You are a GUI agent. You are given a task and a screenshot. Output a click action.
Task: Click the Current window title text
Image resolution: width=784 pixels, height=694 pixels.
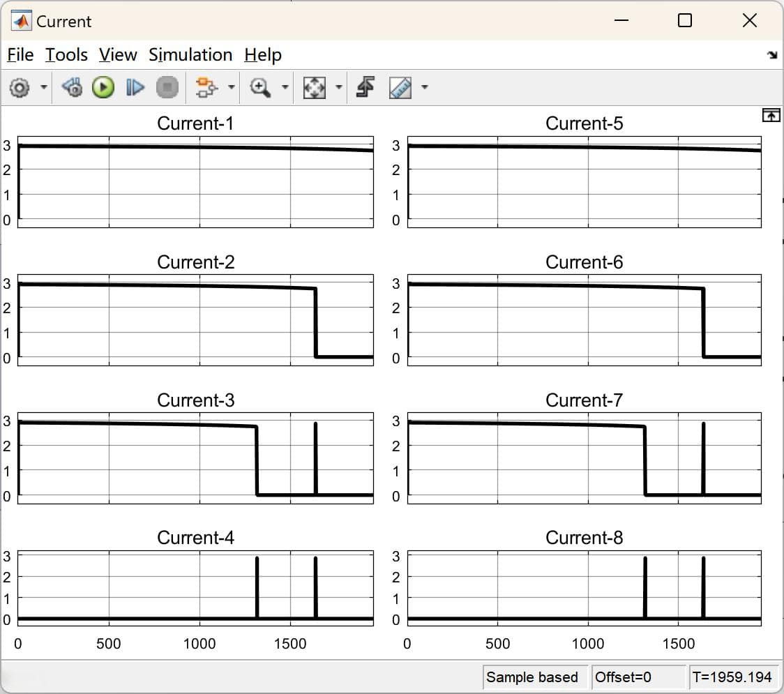tap(64, 22)
